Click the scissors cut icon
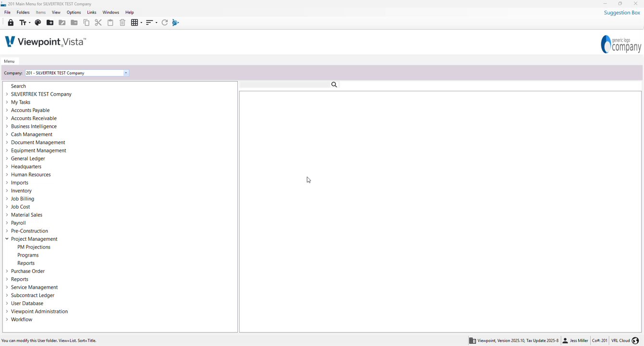Image resolution: width=644 pixels, height=346 pixels. pyautogui.click(x=98, y=23)
